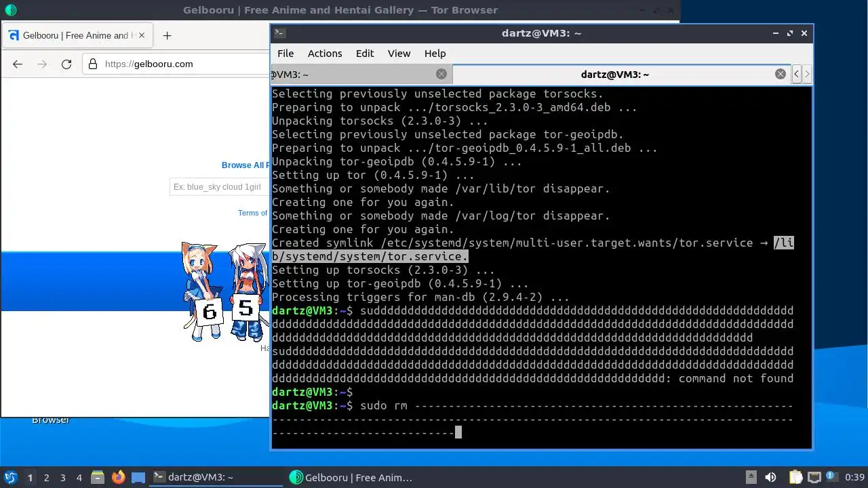Select the Gelbooru browser tab
This screenshot has height=488, width=868.
coord(78,35)
